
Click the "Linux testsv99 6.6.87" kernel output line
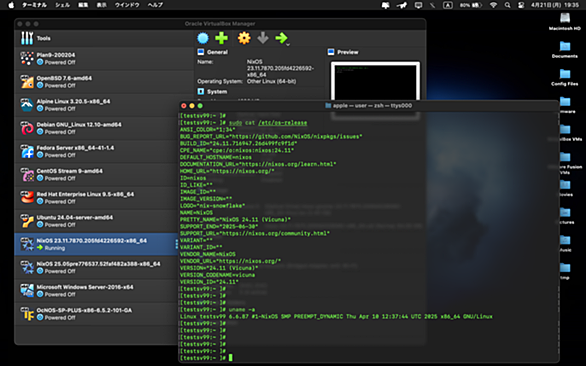336,317
